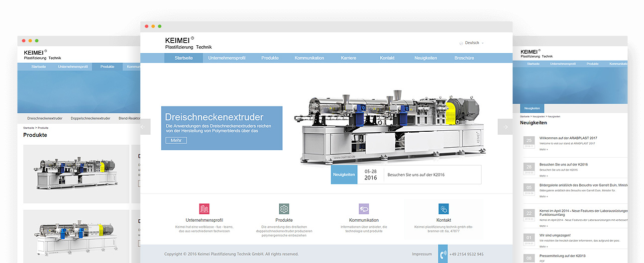Select Startseite in left window navigation
This screenshot has height=263, width=644.
[x=39, y=67]
